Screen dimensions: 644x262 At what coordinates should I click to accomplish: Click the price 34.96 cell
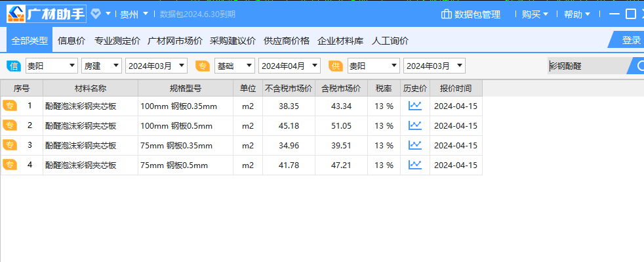289,146
